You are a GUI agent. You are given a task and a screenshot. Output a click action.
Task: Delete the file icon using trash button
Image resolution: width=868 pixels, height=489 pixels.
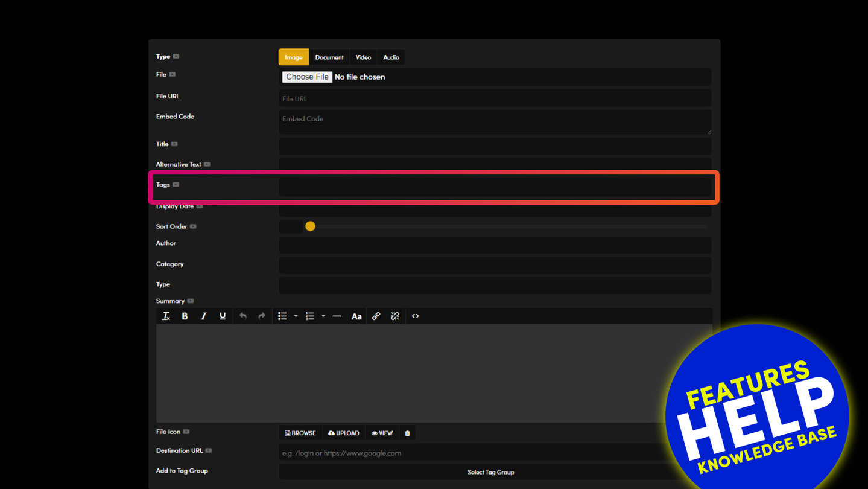click(407, 433)
